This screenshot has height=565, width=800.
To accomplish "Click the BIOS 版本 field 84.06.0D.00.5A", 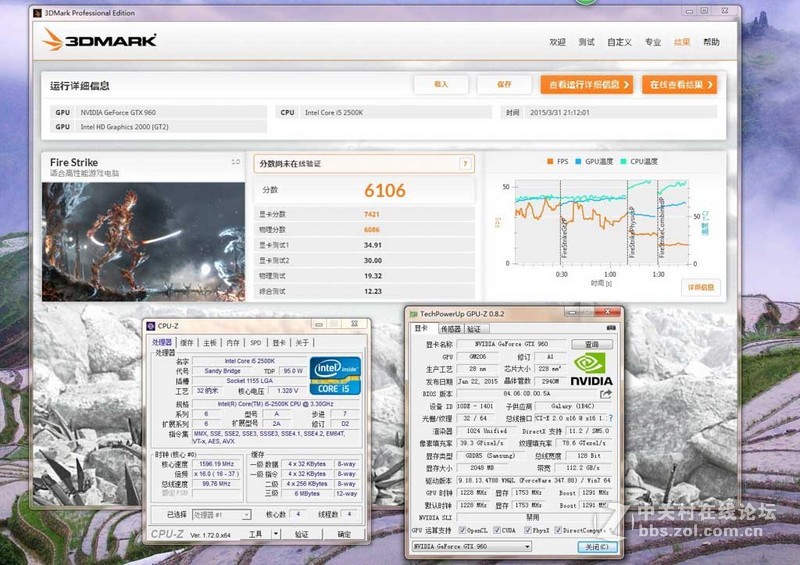I will (x=527, y=394).
